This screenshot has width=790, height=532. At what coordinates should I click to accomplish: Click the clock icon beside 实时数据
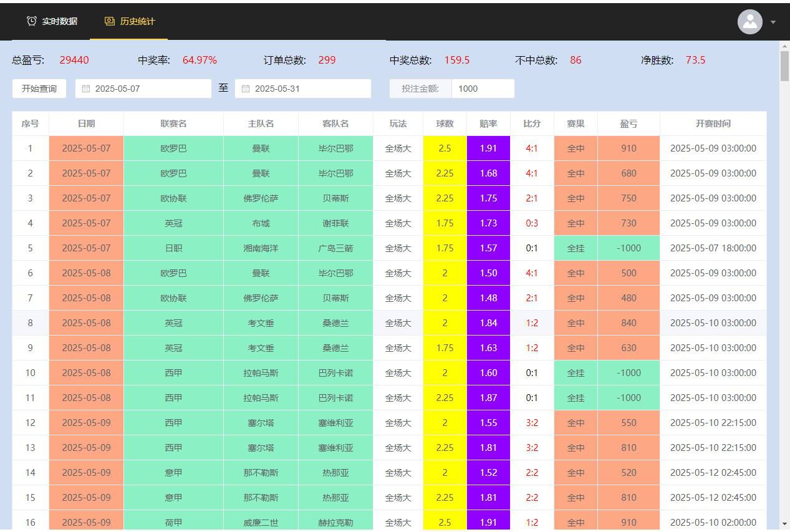click(31, 21)
